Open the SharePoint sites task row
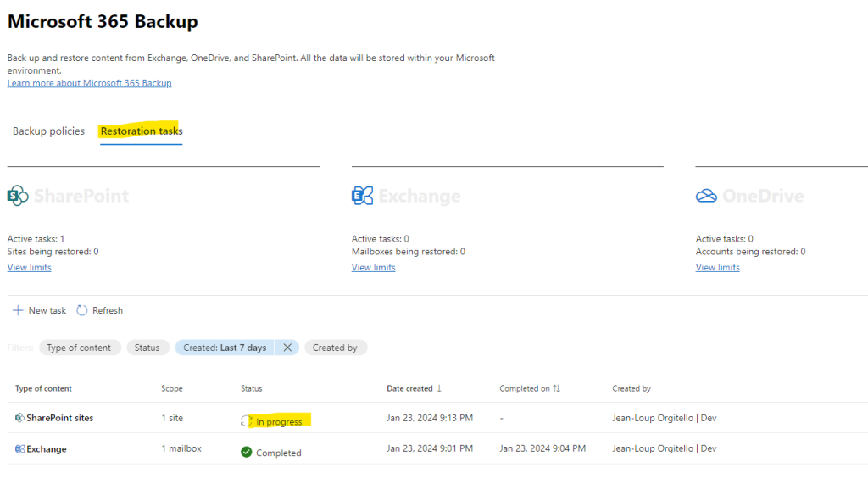 (x=437, y=418)
